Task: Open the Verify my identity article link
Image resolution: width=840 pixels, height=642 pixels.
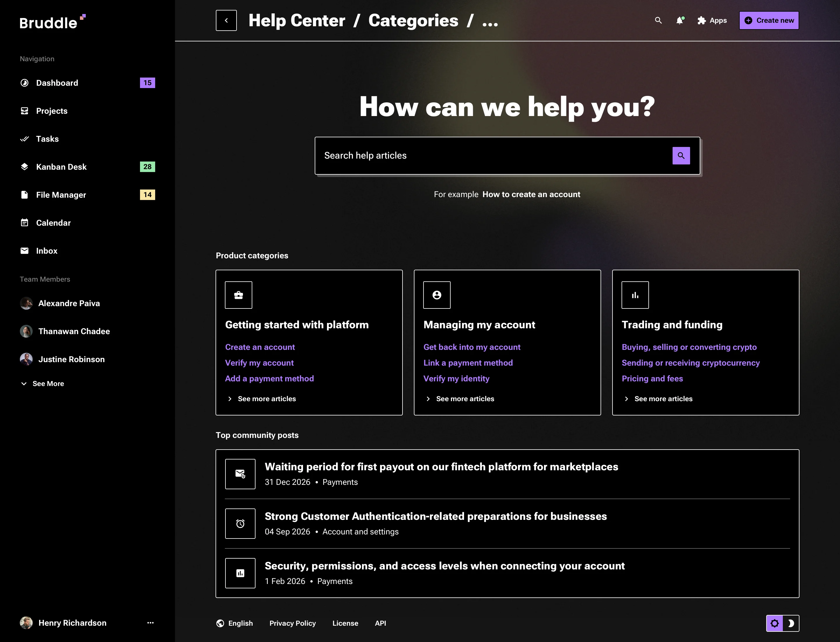Action: coord(456,378)
